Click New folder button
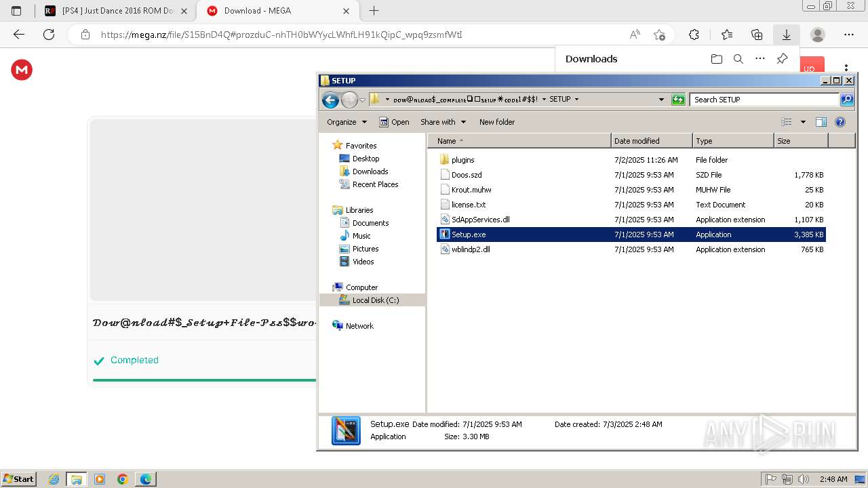868x488 pixels. pyautogui.click(x=497, y=122)
